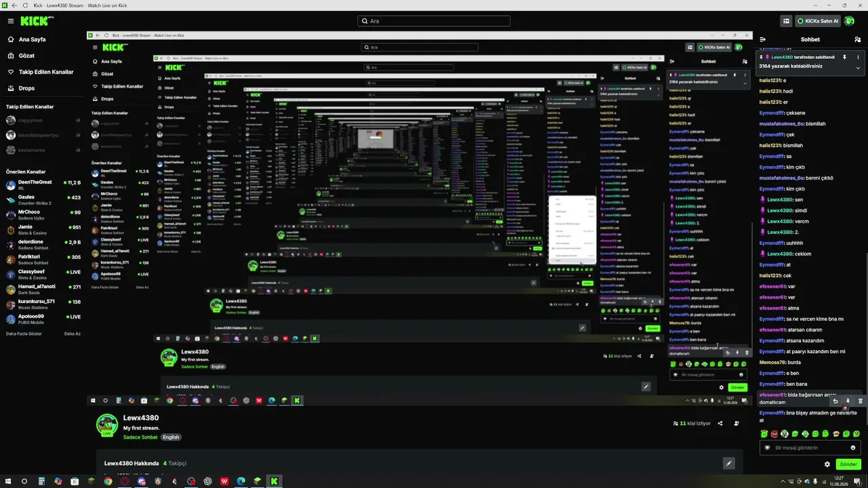Open the theatre layout icon in header
Viewport: 868px width, 488px height.
tap(787, 21)
